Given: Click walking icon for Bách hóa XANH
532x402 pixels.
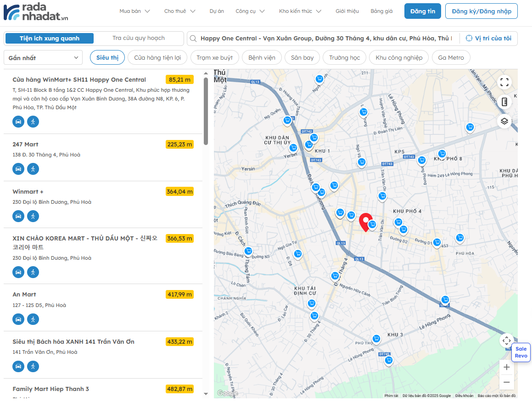Looking at the screenshot, I should [33, 366].
